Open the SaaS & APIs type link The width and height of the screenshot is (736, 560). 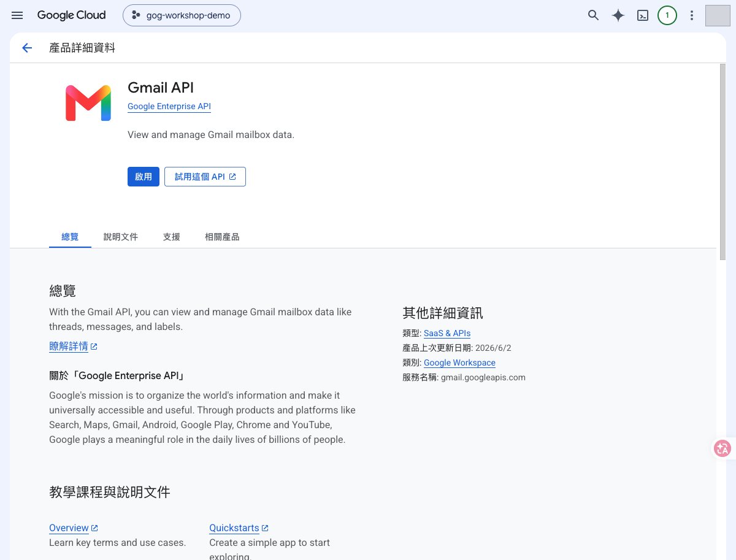pyautogui.click(x=447, y=333)
